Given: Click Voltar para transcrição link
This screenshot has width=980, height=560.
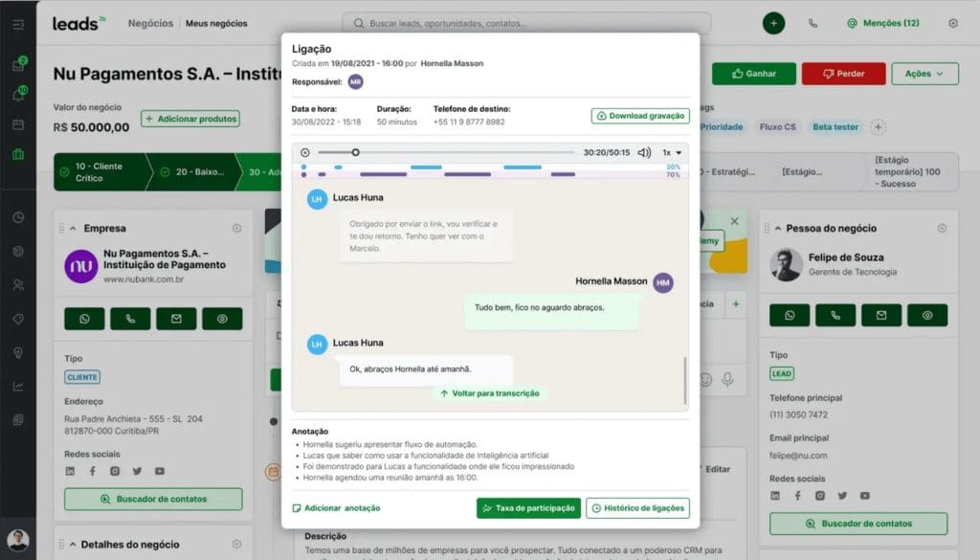Looking at the screenshot, I should point(489,393).
